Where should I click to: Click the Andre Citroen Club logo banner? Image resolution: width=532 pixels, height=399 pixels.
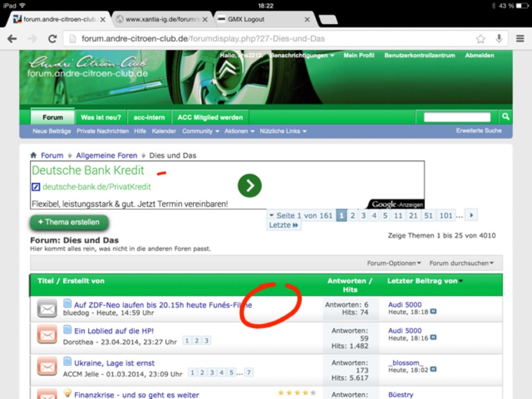pos(88,67)
